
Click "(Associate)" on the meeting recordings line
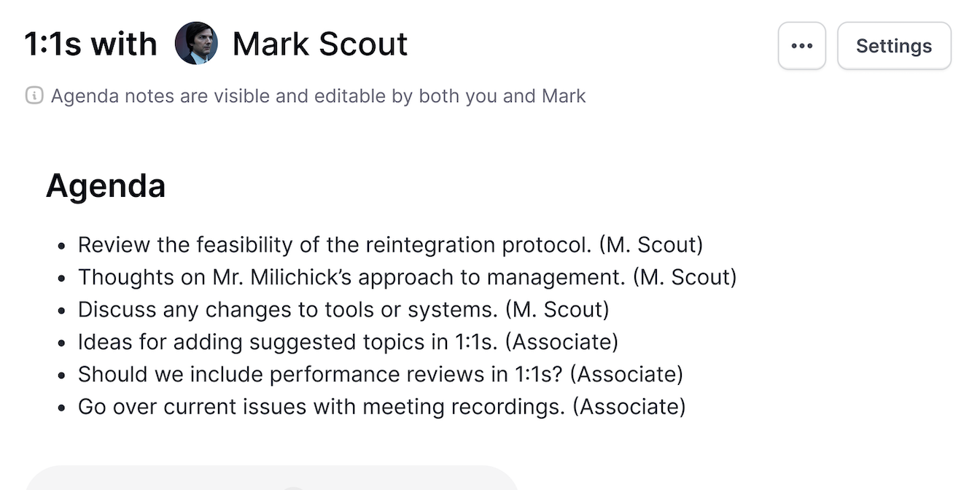click(x=629, y=406)
